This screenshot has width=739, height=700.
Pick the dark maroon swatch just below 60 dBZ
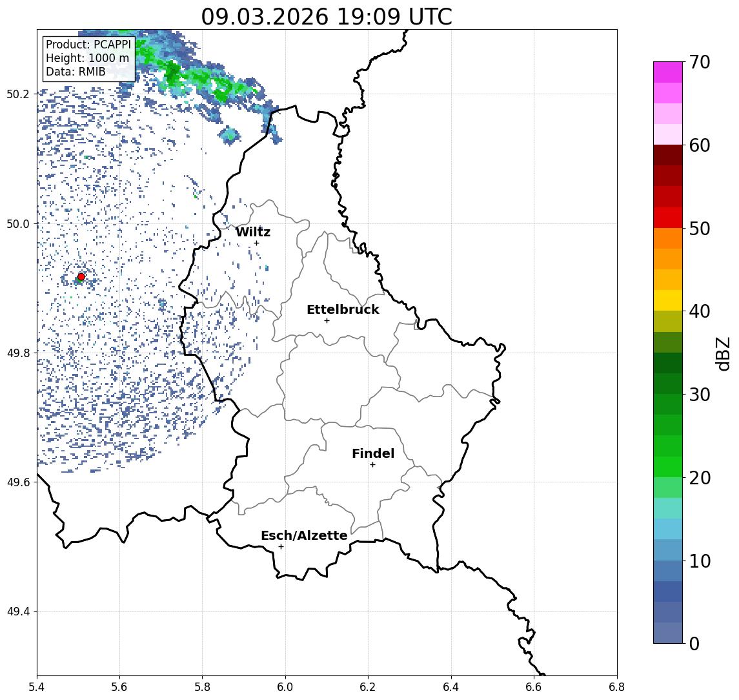click(x=668, y=155)
